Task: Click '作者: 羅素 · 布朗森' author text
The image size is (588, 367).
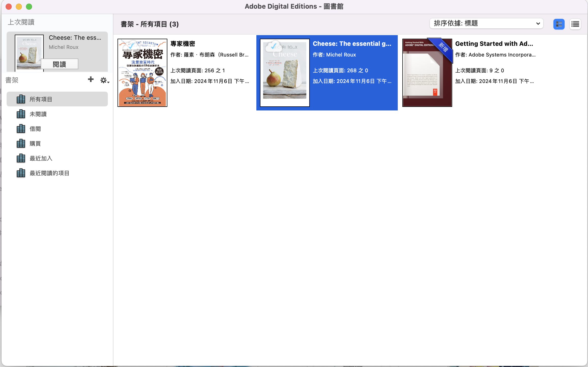Action: point(210,55)
